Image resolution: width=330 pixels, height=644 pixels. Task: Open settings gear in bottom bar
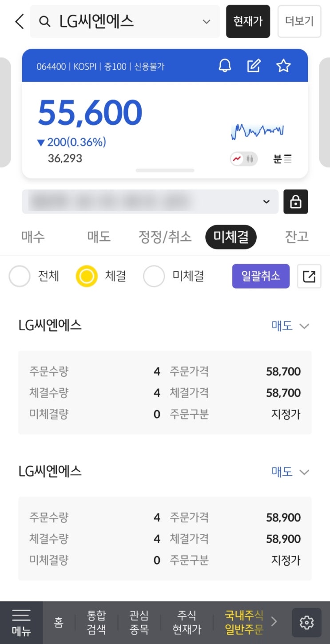[x=306, y=623]
